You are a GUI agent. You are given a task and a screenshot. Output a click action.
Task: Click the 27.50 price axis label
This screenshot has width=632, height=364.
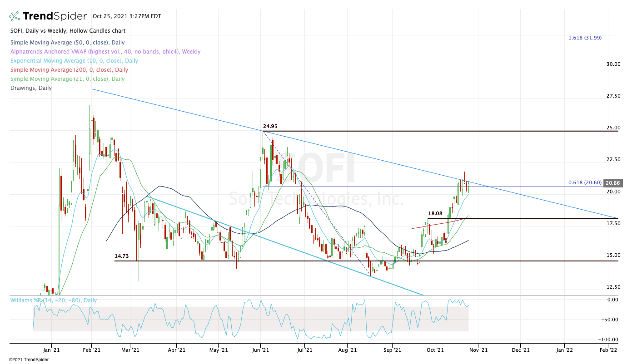point(613,96)
